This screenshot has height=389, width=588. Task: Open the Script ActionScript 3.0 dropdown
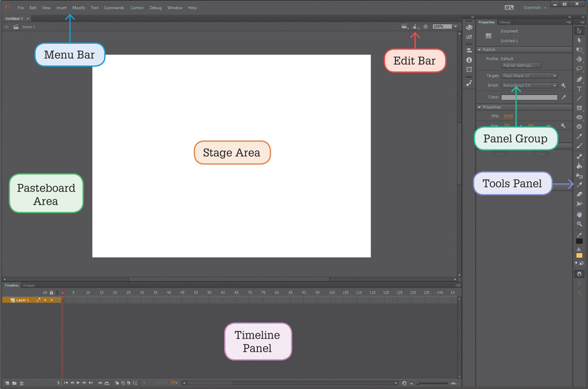[529, 86]
